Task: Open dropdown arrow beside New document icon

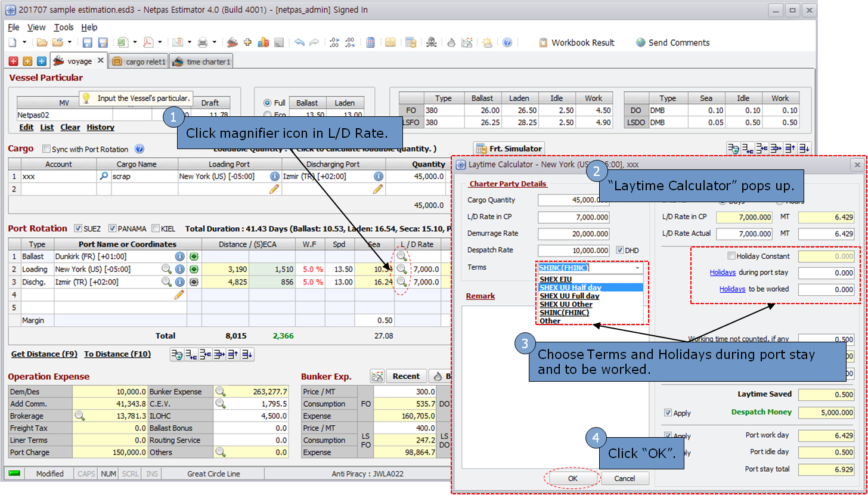Action: (24, 42)
